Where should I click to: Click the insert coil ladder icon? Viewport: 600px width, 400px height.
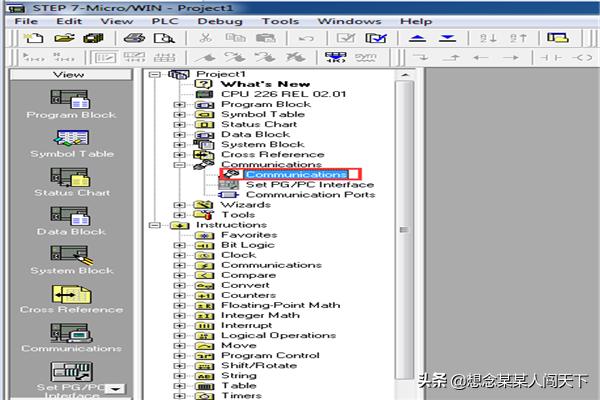pos(582,58)
